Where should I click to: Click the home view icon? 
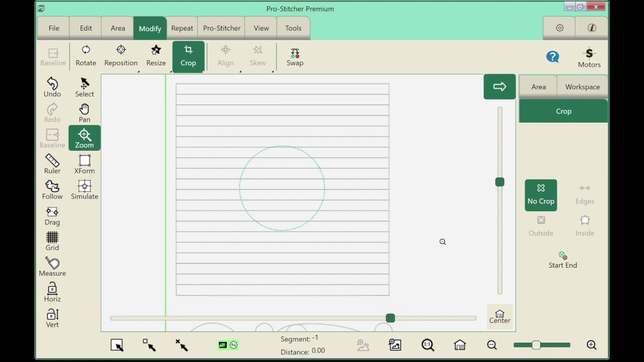click(459, 345)
